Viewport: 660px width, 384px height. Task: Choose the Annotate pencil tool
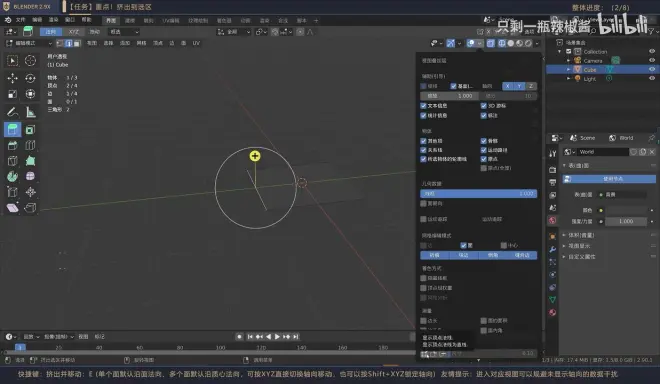tap(12, 112)
